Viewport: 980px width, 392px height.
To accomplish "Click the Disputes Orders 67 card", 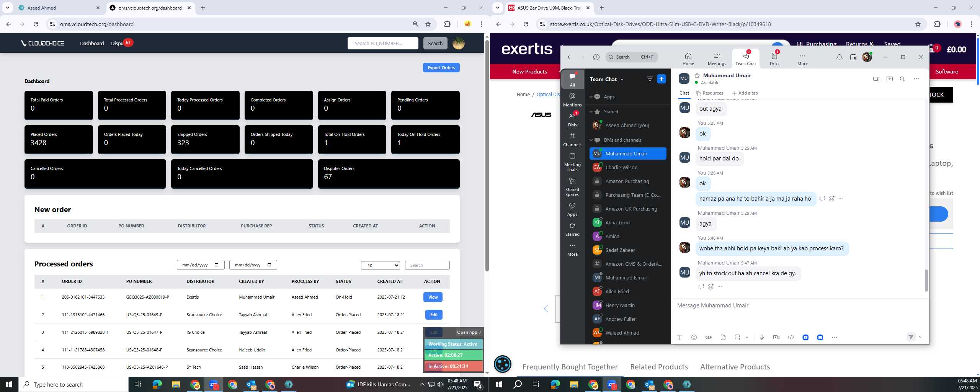I will click(389, 174).
